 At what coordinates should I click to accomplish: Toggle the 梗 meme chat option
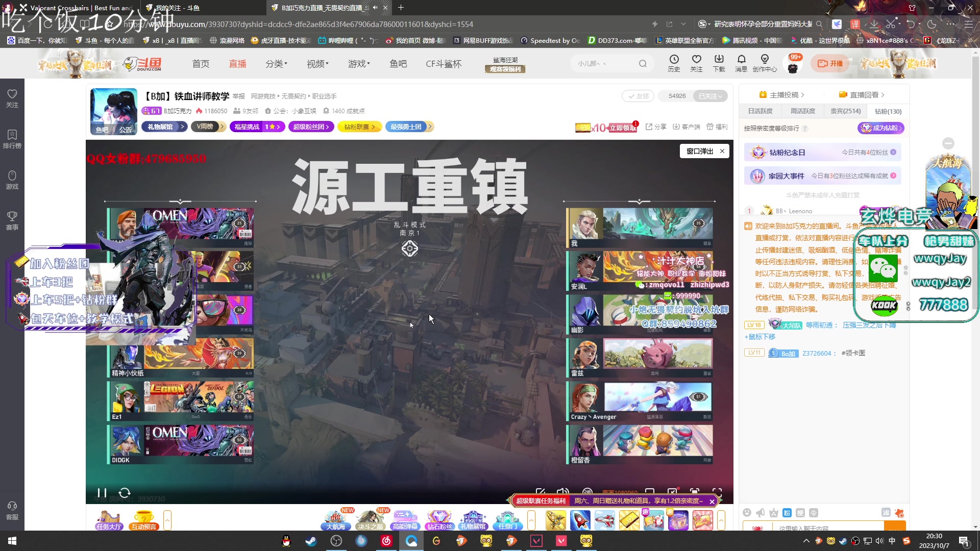pyautogui.click(x=800, y=513)
